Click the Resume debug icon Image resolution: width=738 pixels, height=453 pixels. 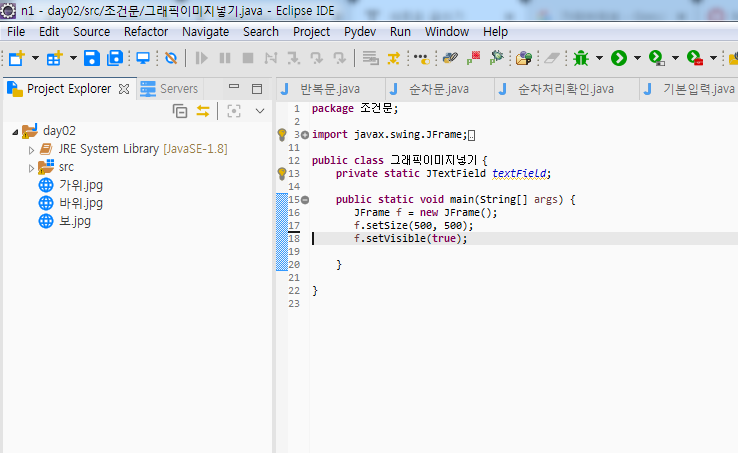tap(201, 58)
